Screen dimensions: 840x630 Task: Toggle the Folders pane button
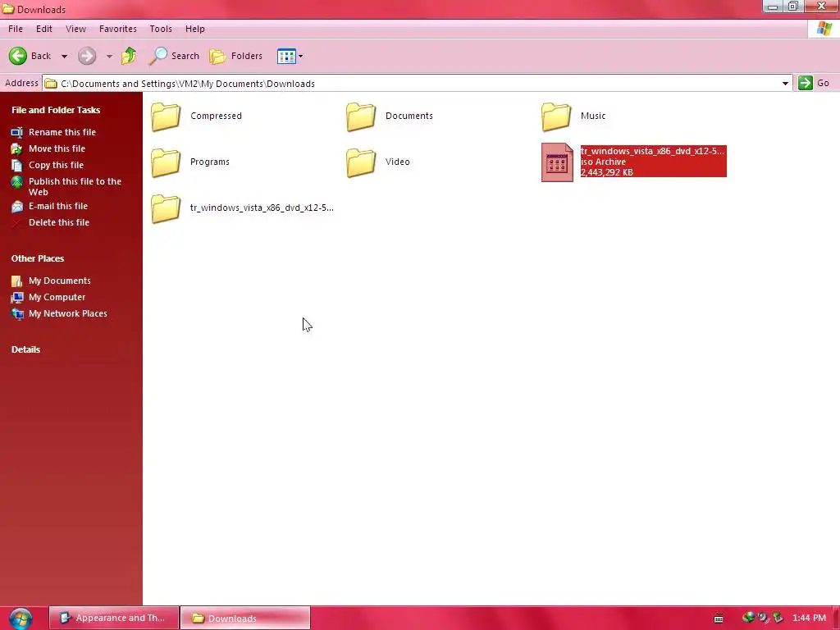(x=235, y=56)
